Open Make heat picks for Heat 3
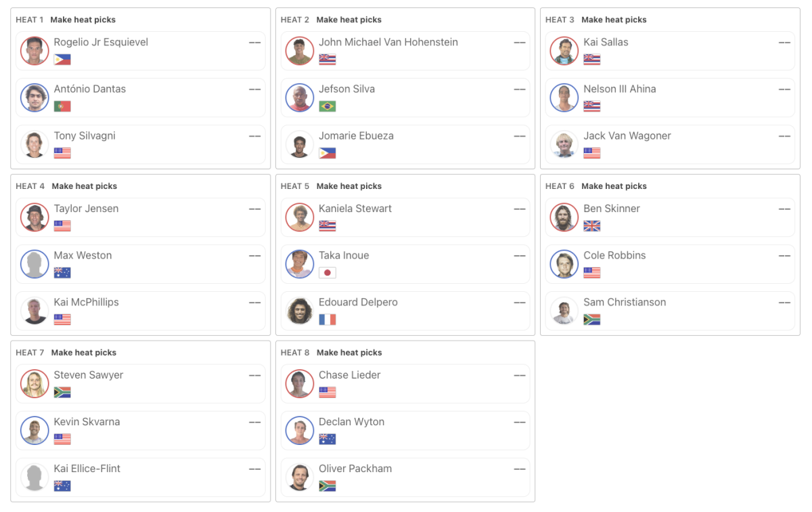812x512 pixels. pyautogui.click(x=614, y=20)
